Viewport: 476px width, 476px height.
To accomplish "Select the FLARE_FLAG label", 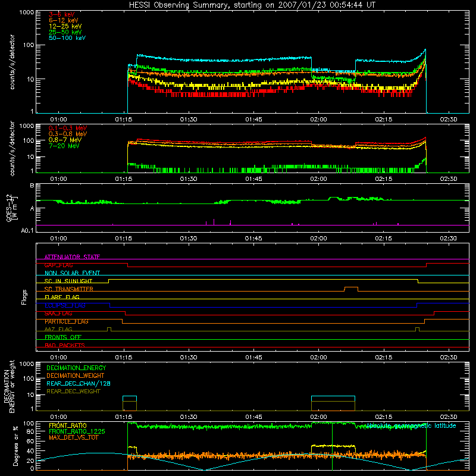I will 62,297.
